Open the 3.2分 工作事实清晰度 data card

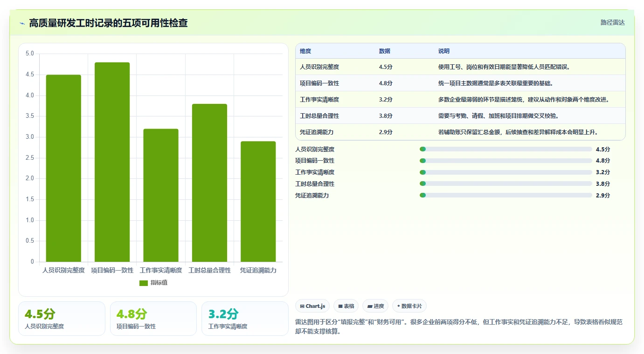pyautogui.click(x=245, y=319)
